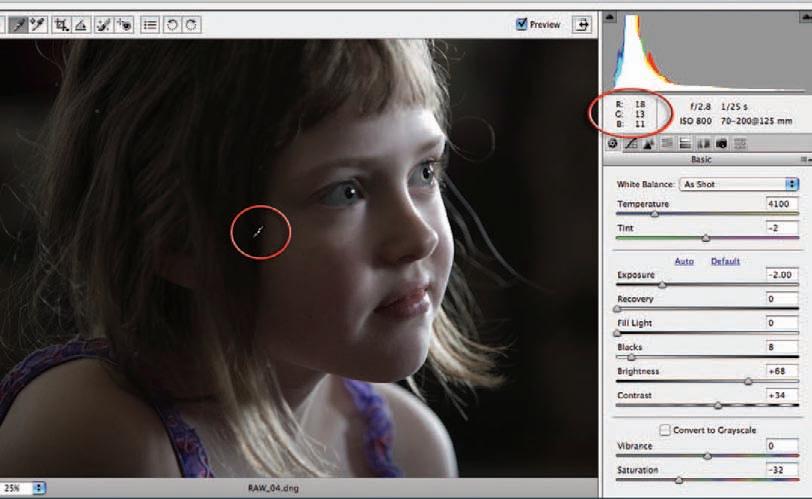Click the histogram display
The image size is (812, 499).
click(x=707, y=51)
